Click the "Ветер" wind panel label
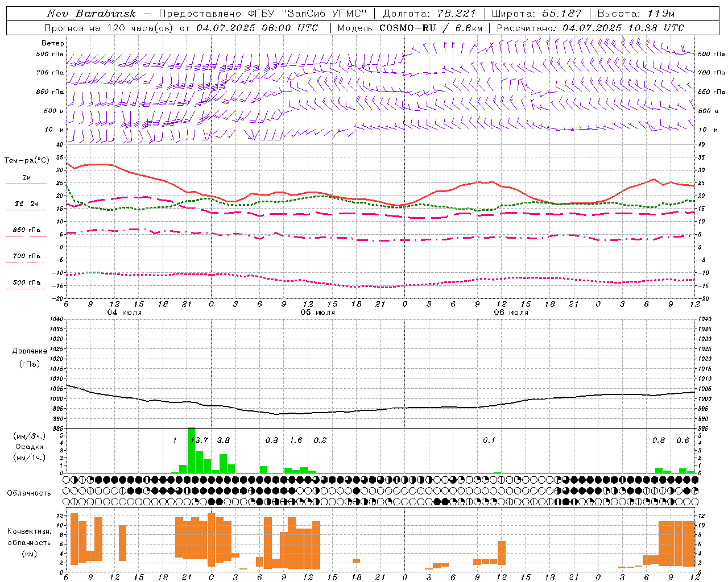 click(53, 43)
